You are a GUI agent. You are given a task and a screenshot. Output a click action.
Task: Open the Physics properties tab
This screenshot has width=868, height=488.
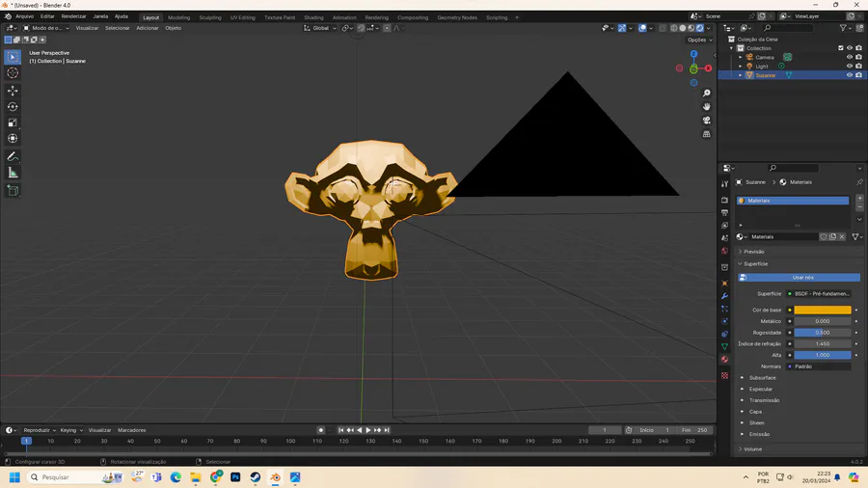[724, 321]
